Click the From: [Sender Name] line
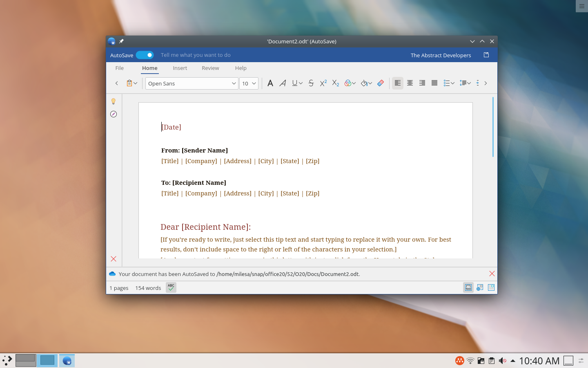The height and width of the screenshot is (368, 588). pos(194,150)
